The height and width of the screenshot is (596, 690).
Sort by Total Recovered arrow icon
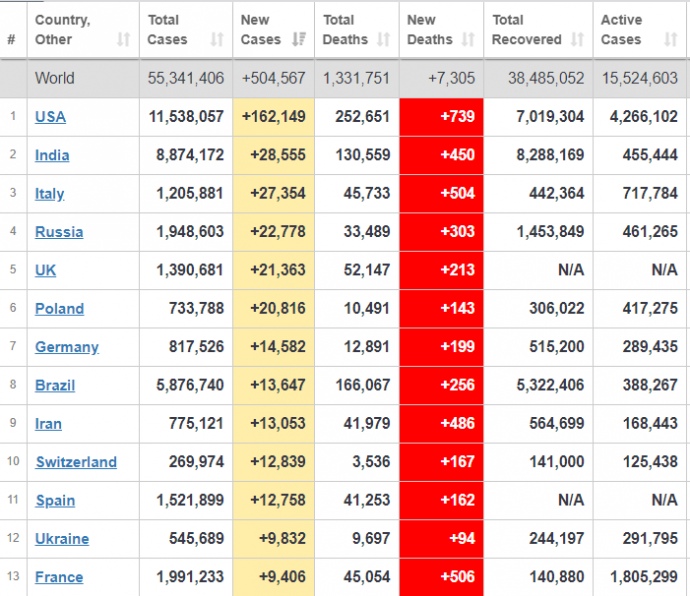(x=577, y=40)
